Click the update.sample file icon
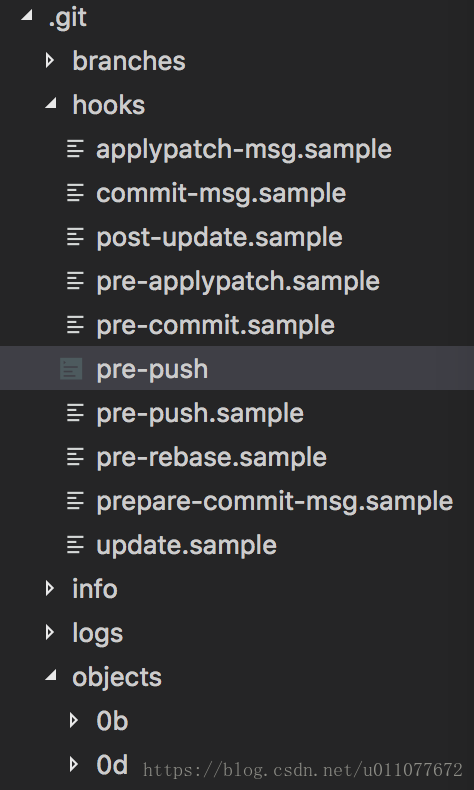The width and height of the screenshot is (474, 790). (76, 545)
